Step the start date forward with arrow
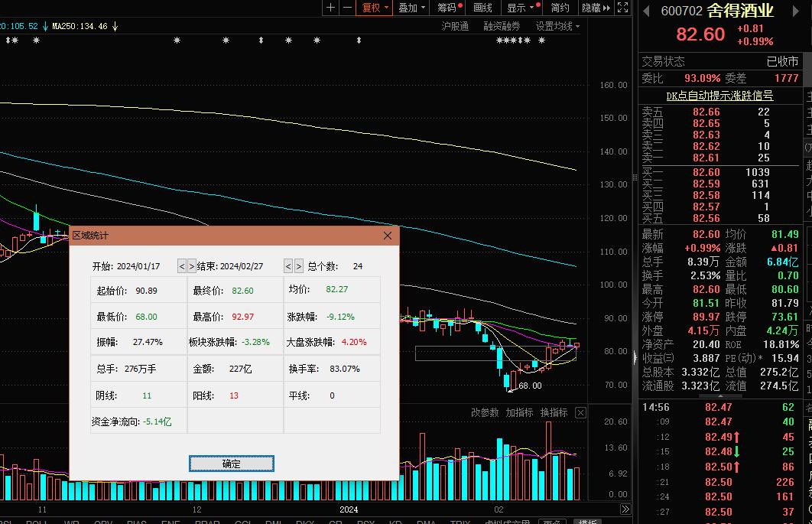The width and height of the screenshot is (812, 524). [x=191, y=266]
